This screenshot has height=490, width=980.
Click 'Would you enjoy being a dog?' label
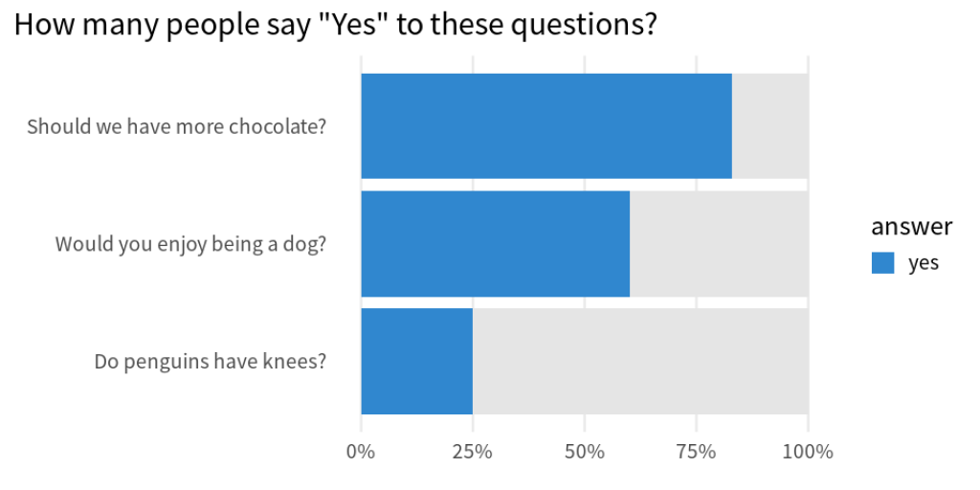point(190,244)
